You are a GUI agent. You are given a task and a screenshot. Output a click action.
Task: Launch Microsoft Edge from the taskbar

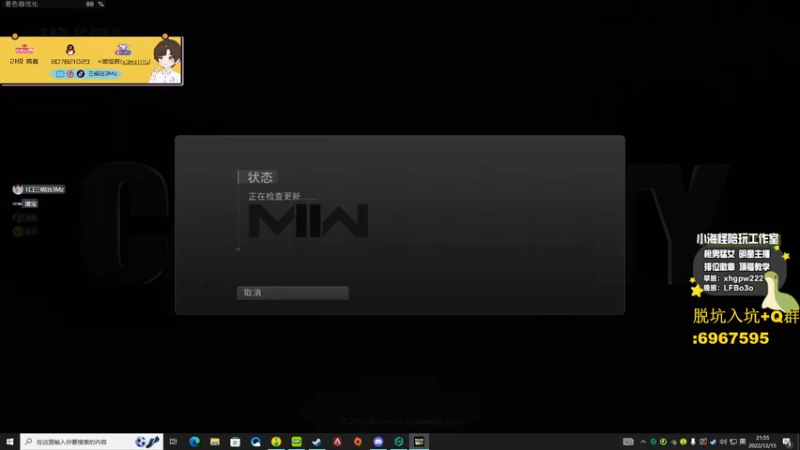click(x=194, y=441)
